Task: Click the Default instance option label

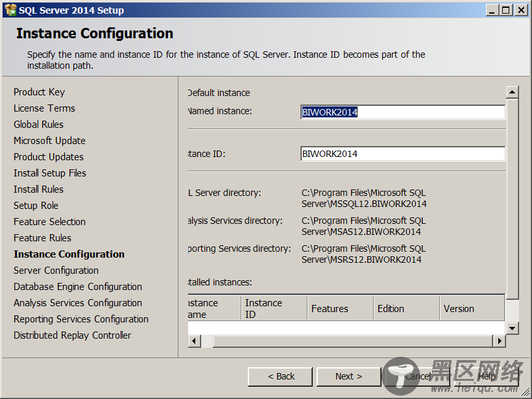Action: [219, 93]
